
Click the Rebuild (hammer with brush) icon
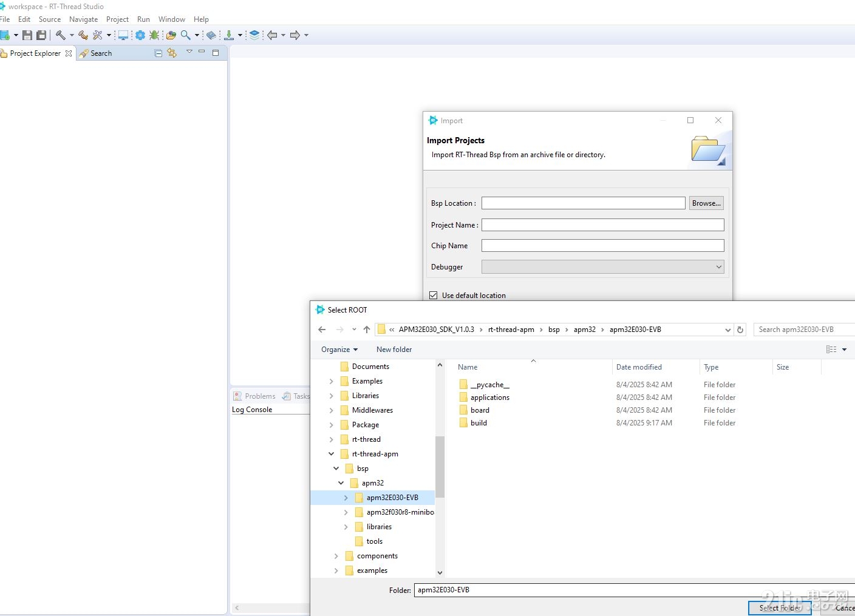[83, 35]
